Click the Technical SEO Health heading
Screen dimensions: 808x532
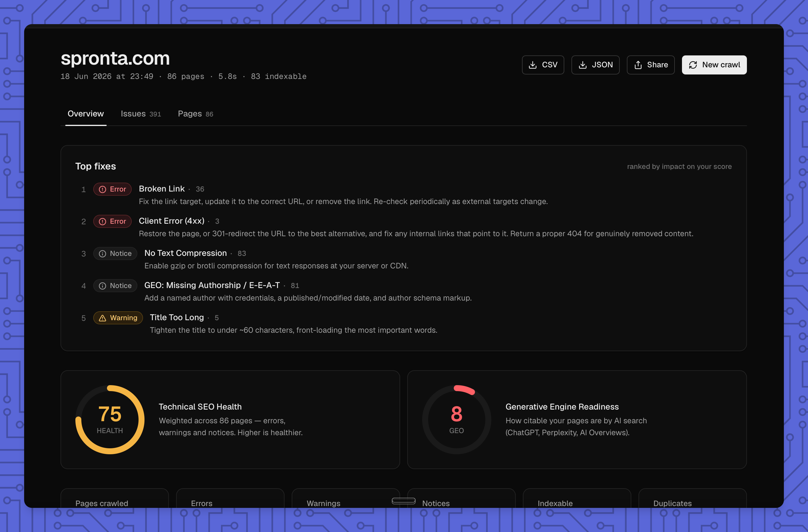click(x=200, y=407)
